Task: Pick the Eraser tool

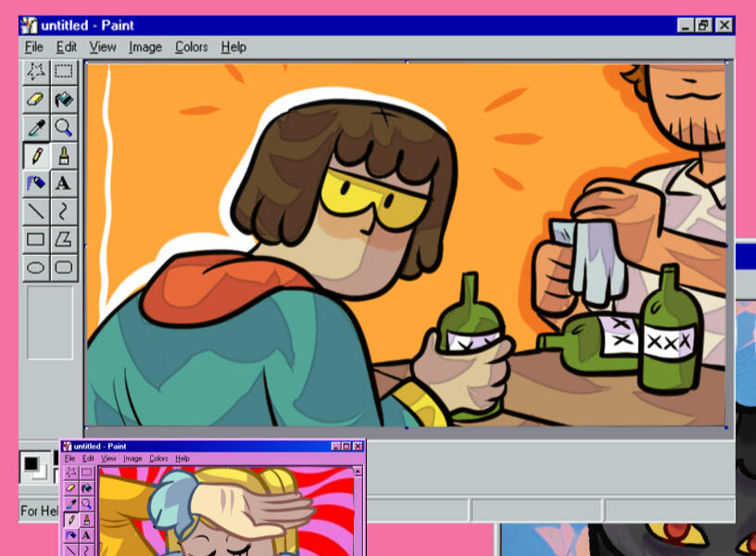Action: (x=35, y=99)
